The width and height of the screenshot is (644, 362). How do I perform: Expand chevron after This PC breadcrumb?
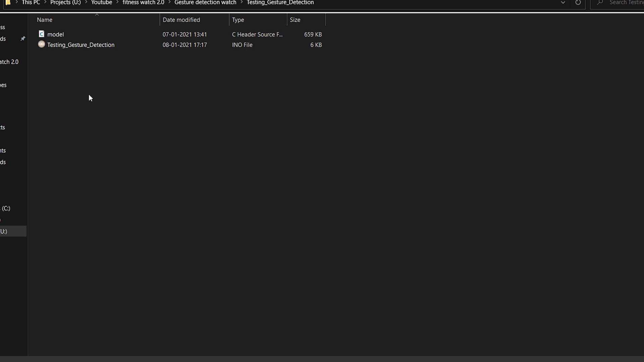(45, 2)
